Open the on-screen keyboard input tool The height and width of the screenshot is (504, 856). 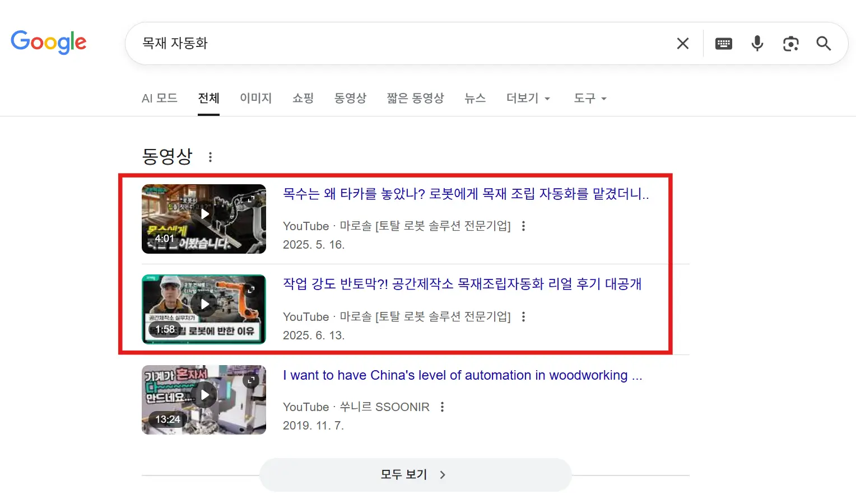coord(724,44)
